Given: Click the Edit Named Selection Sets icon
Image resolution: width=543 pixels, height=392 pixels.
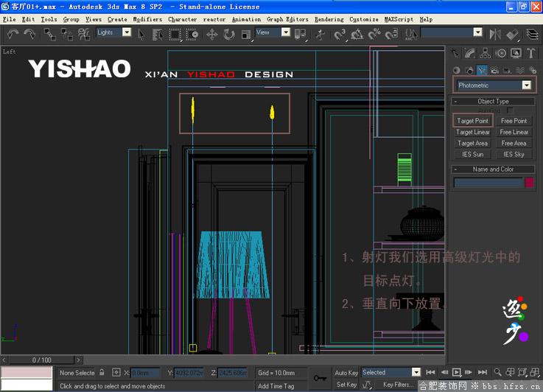Looking at the screenshot, I should coord(411,35).
